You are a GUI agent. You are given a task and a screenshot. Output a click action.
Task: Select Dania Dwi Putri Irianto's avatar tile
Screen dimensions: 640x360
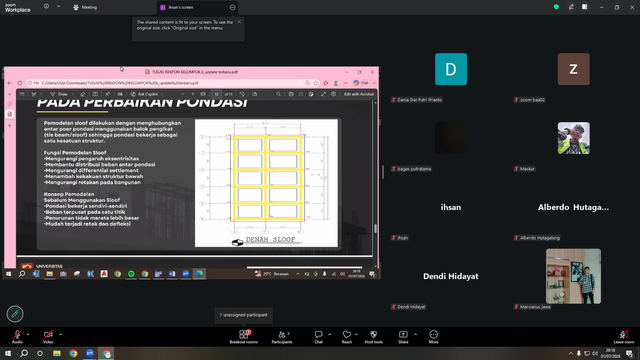[451, 69]
